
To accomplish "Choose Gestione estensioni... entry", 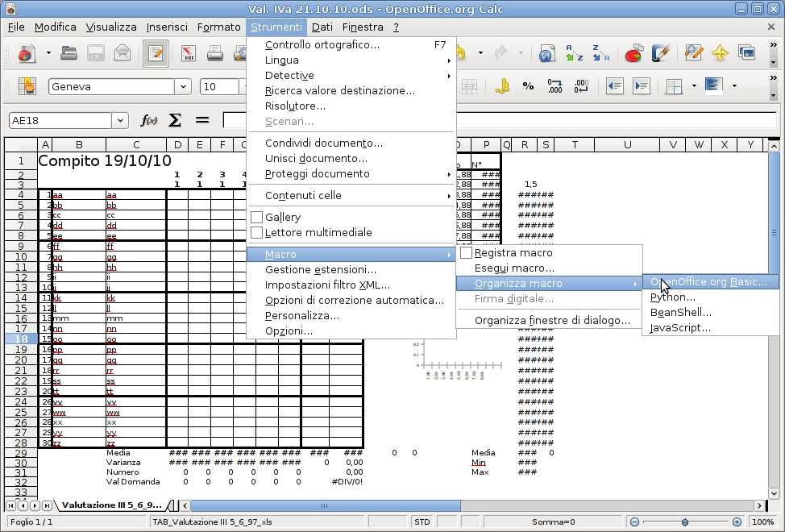I will pyautogui.click(x=351, y=270).
